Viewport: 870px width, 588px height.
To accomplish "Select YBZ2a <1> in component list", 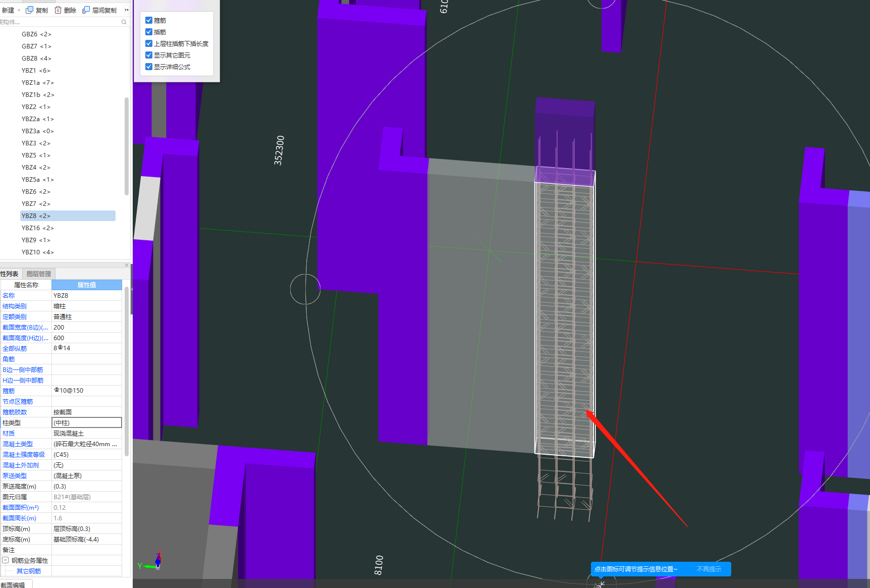I will (38, 119).
